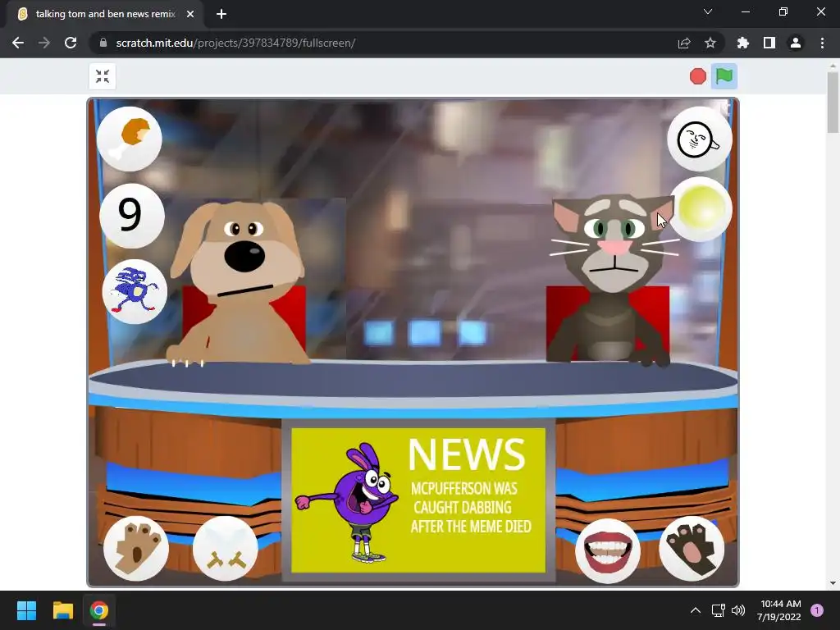The image size is (840, 630).
Task: Open the network display tray icon
Action: point(718,610)
